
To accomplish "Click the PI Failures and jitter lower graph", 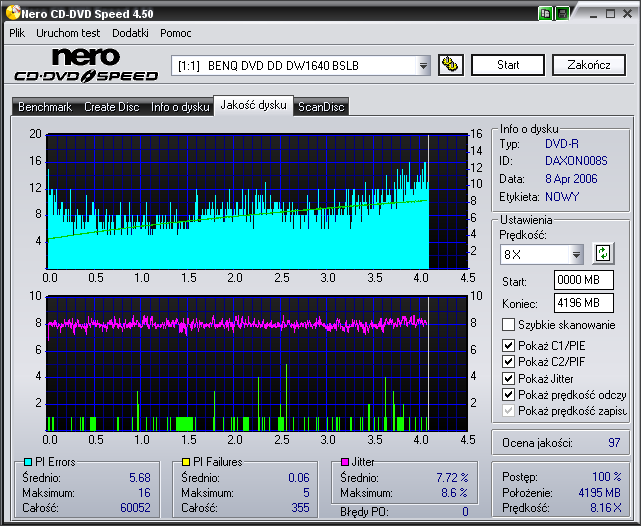I will coord(257,363).
